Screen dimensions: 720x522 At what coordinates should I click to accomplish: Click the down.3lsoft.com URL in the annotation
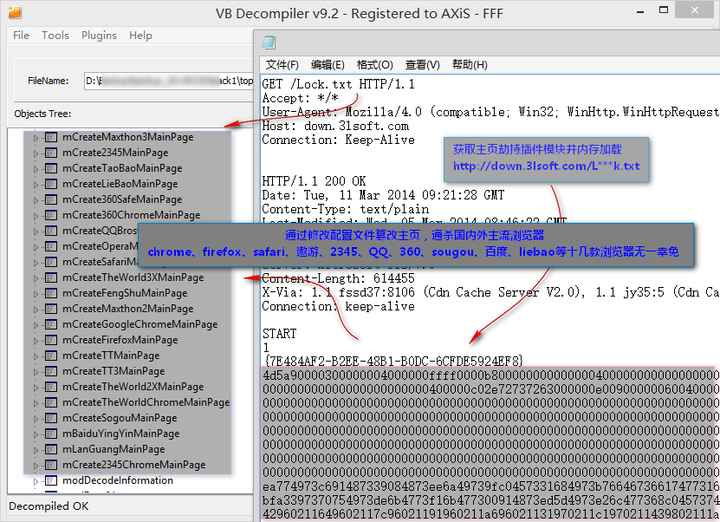click(545, 166)
